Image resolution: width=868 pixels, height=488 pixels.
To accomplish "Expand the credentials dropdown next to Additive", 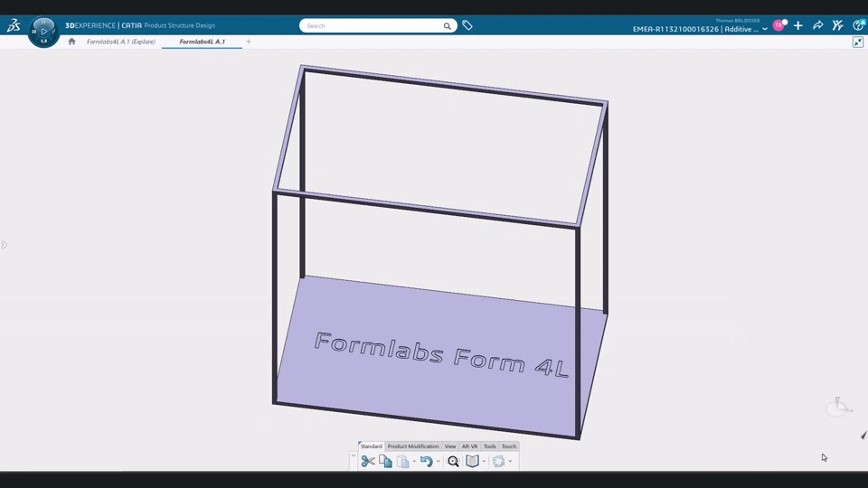I will coord(765,29).
